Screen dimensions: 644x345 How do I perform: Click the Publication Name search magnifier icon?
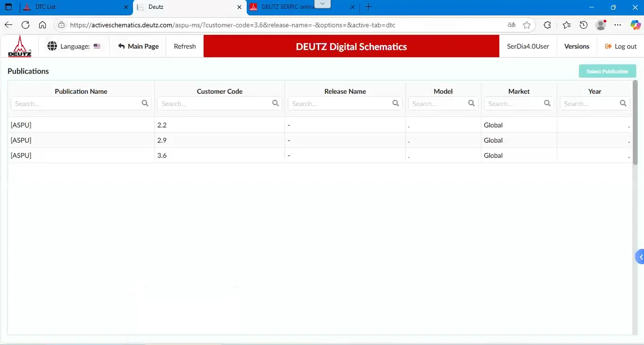(145, 103)
